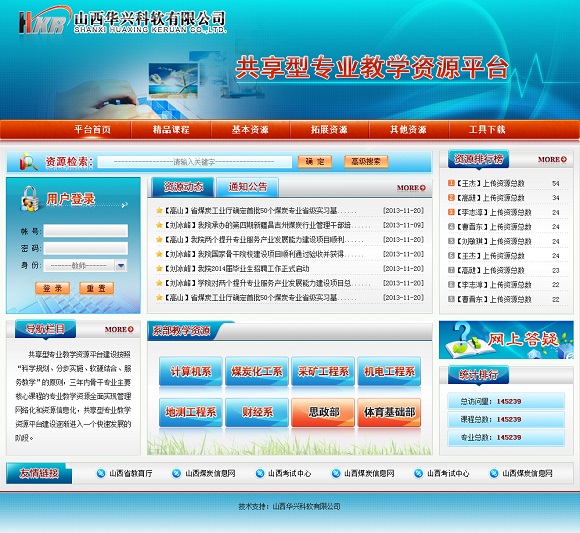Open the 网上答疑 banner
This screenshot has width=580, height=533.
pyautogui.click(x=506, y=340)
